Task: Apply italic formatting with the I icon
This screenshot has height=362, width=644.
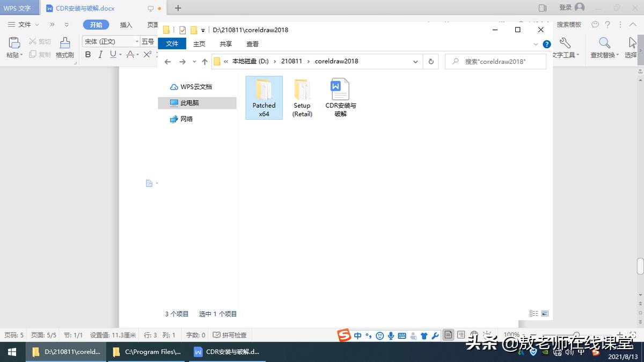Action: point(100,54)
